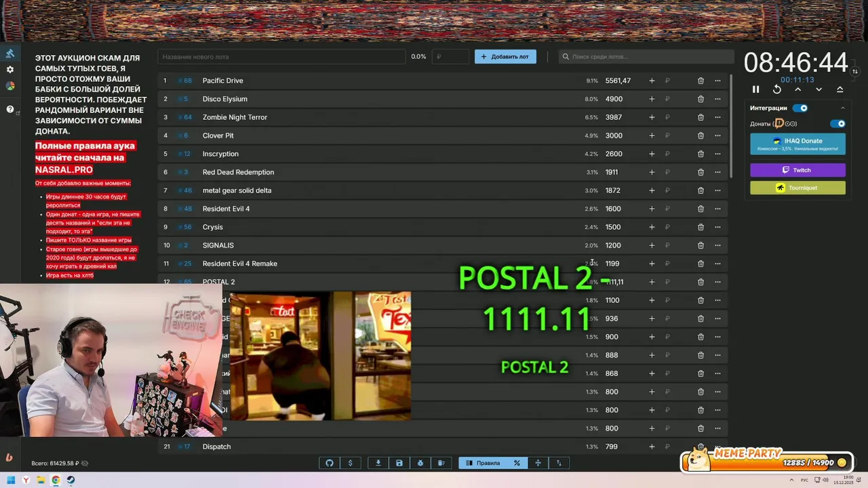868x488 pixels.
Task: Focus the search among lots field
Action: [646, 57]
